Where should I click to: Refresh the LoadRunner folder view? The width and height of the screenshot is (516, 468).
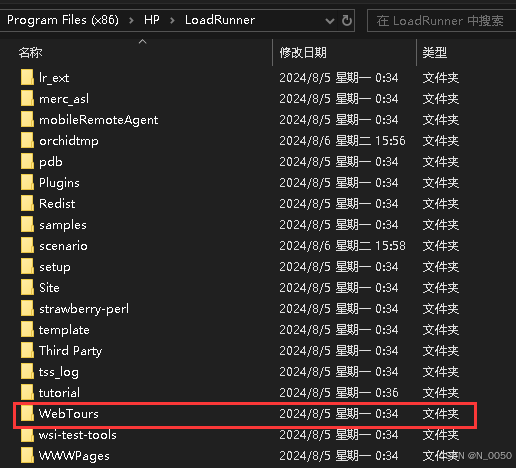pyautogui.click(x=347, y=21)
